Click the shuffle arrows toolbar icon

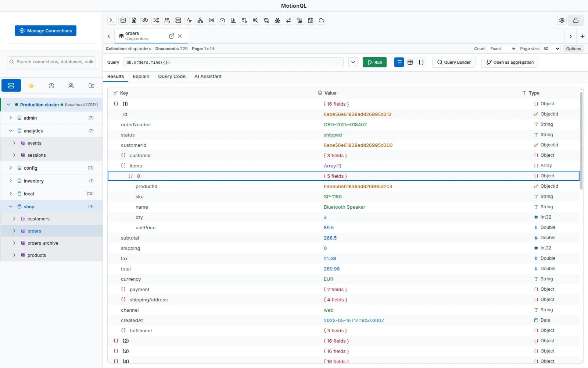click(156, 20)
